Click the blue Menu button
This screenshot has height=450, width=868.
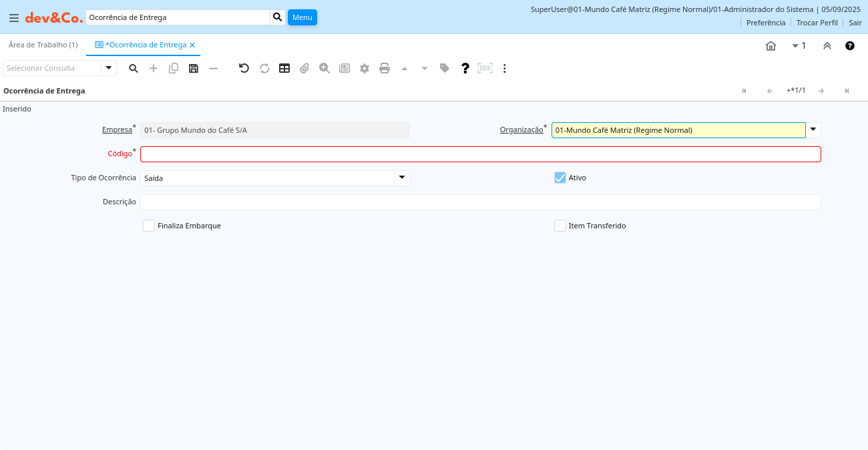(x=302, y=17)
